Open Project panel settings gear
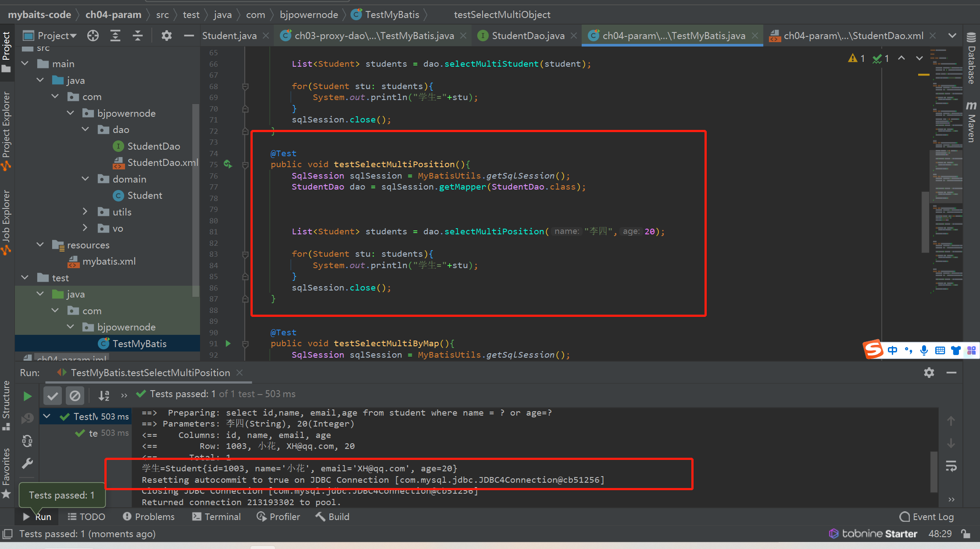The height and width of the screenshot is (549, 980). (166, 36)
